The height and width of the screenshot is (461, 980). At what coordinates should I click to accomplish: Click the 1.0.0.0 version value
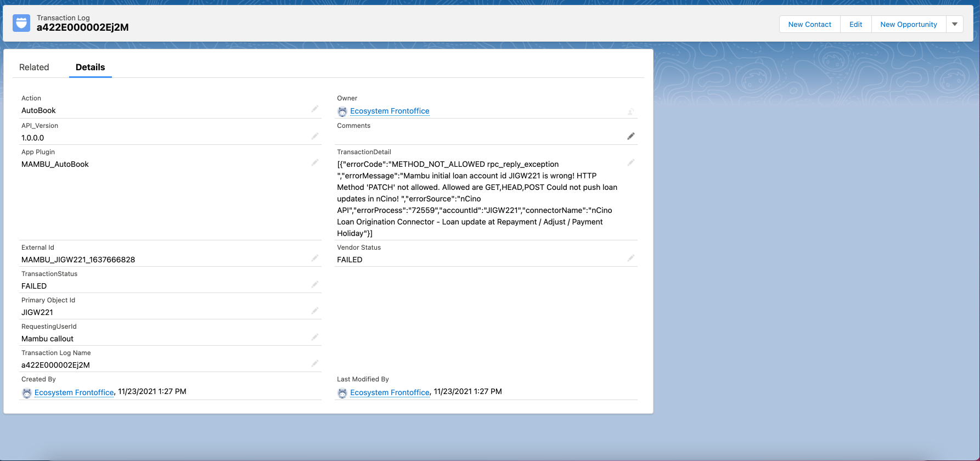tap(32, 138)
